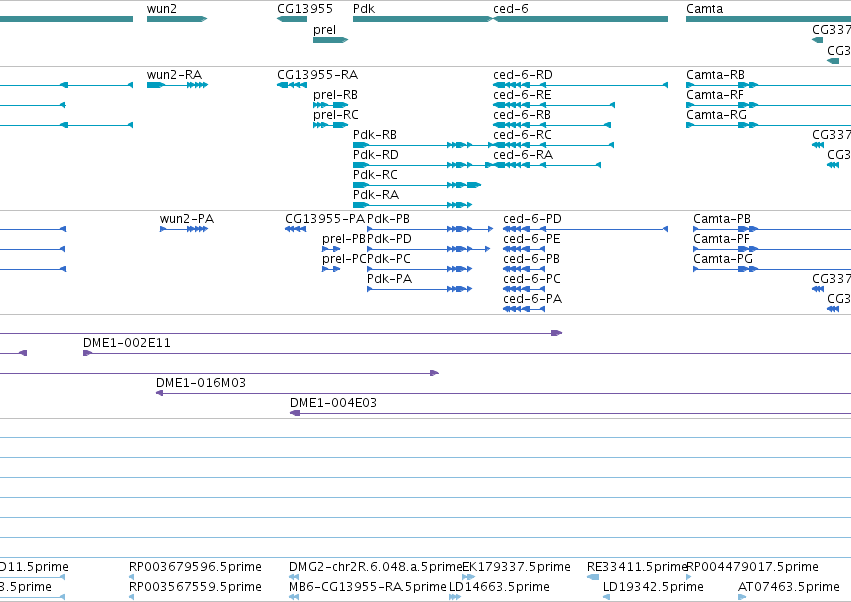This screenshot has width=851, height=602.
Task: Open the DME1-016M03 BAC label
Action: 201,383
